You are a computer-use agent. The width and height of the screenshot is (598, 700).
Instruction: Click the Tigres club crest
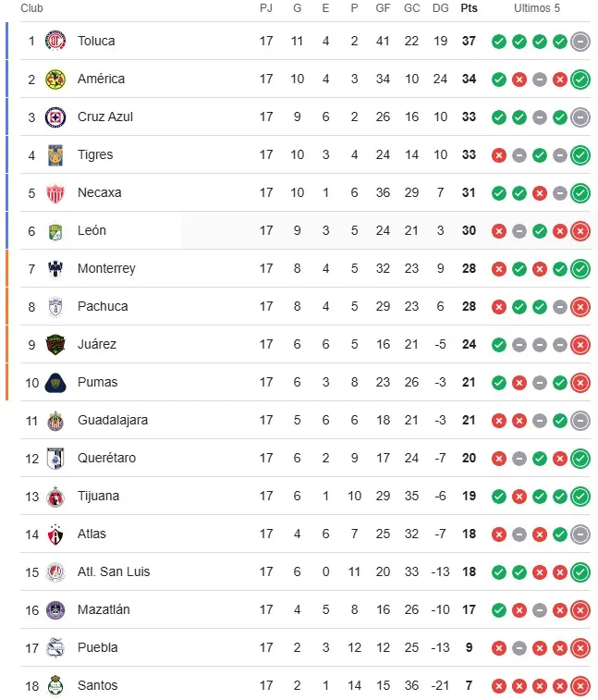tap(55, 155)
